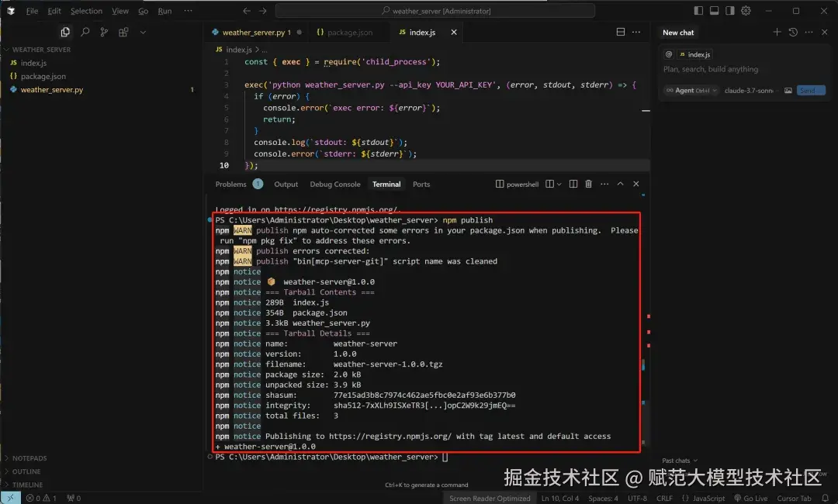838x504 pixels.
Task: Expand the OUTLINE section
Action: point(26,471)
